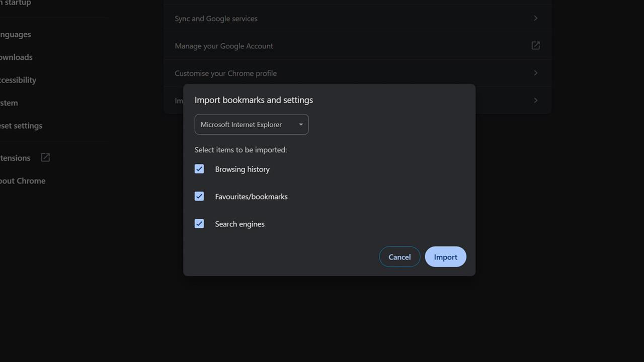Select System in settings sidebar
The width and height of the screenshot is (644, 362).
pyautogui.click(x=9, y=103)
